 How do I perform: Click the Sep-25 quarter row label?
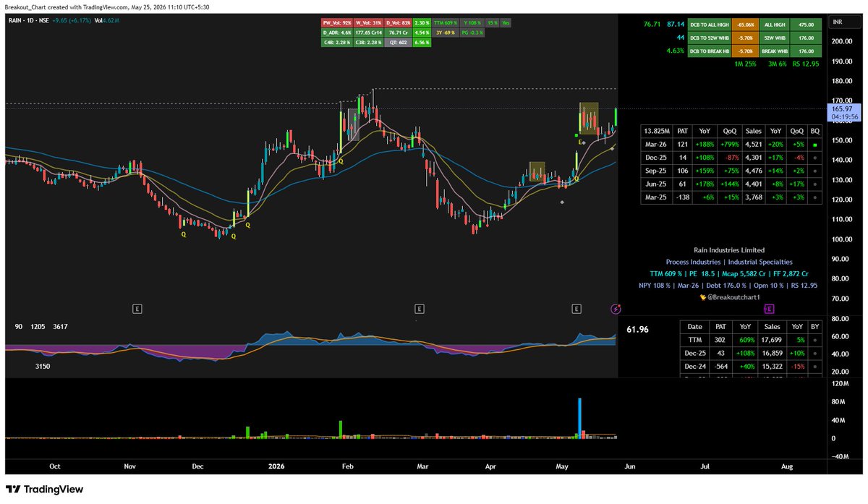click(656, 171)
